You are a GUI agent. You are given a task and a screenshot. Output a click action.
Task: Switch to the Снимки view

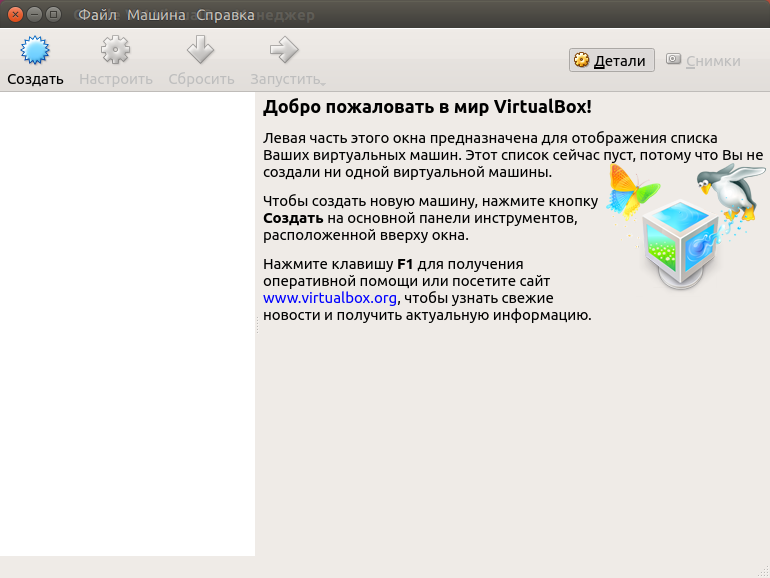pyautogui.click(x=703, y=60)
